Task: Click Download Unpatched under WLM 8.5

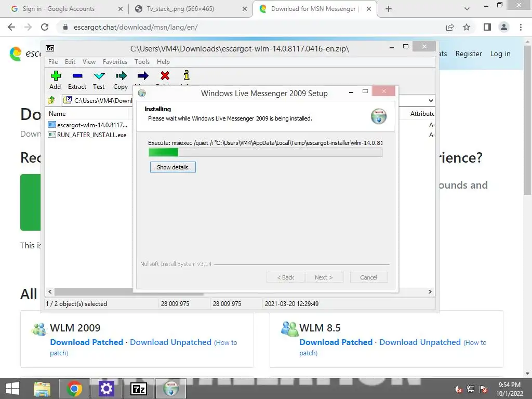Action: point(420,342)
